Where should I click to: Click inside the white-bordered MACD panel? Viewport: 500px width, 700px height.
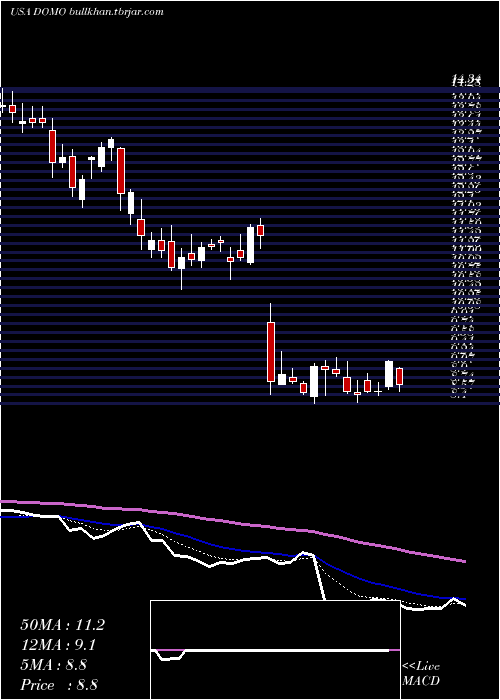(275, 650)
